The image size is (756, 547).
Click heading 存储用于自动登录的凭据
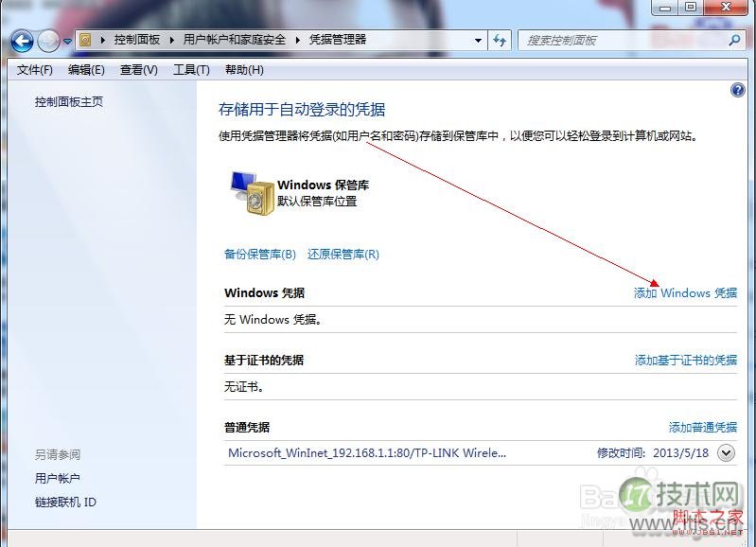(x=302, y=110)
